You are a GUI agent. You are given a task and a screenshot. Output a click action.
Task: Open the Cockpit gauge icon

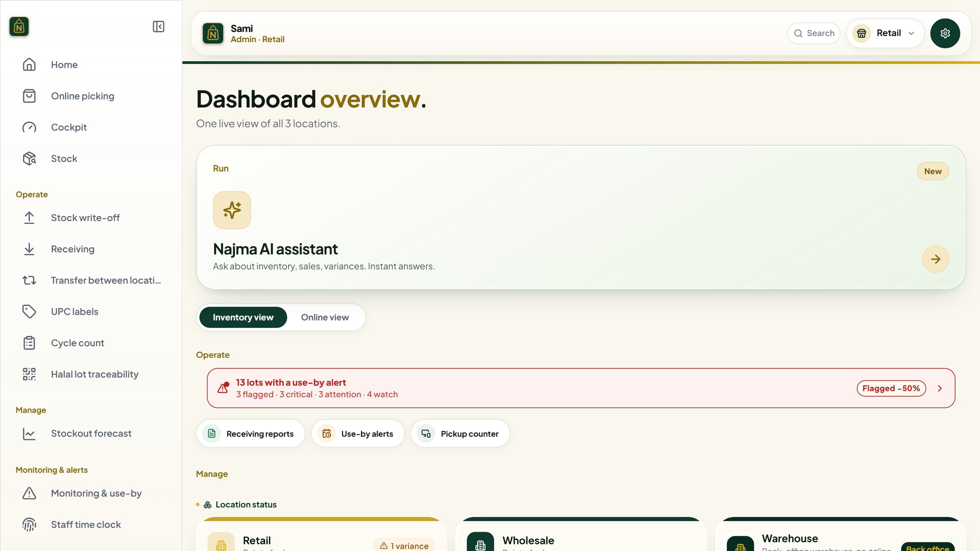coord(29,127)
